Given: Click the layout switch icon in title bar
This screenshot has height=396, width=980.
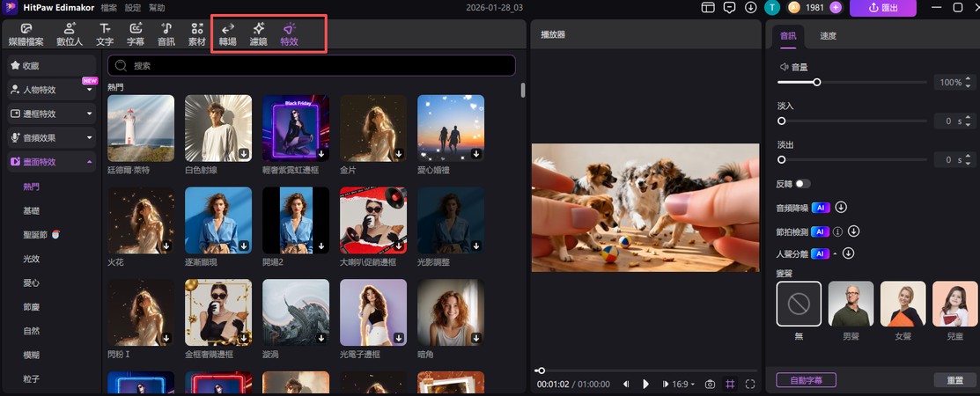Looking at the screenshot, I should click(708, 8).
